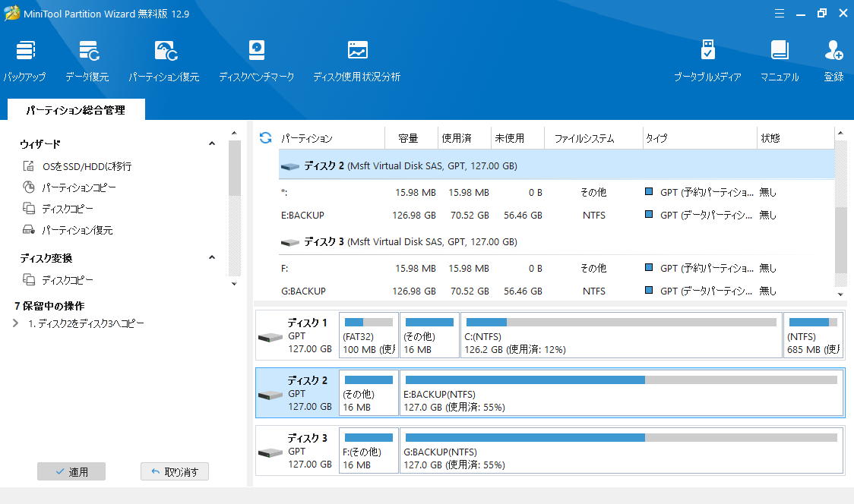Click partition list scrollbar up arrow
Image resolution: width=854 pixels, height=504 pixels.
point(840,134)
